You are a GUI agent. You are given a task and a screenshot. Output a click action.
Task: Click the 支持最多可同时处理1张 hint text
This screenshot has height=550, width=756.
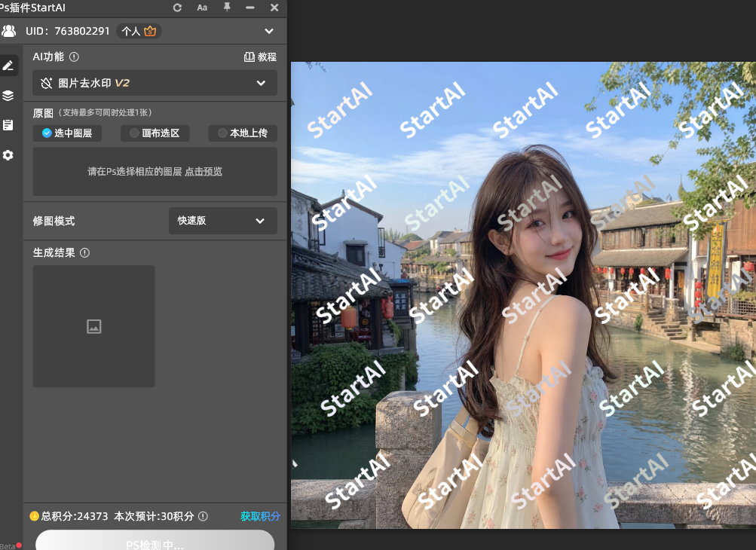105,112
